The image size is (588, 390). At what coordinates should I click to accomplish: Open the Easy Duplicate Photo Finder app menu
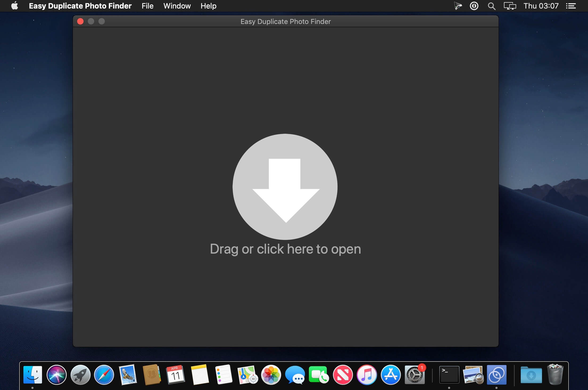tap(80, 6)
